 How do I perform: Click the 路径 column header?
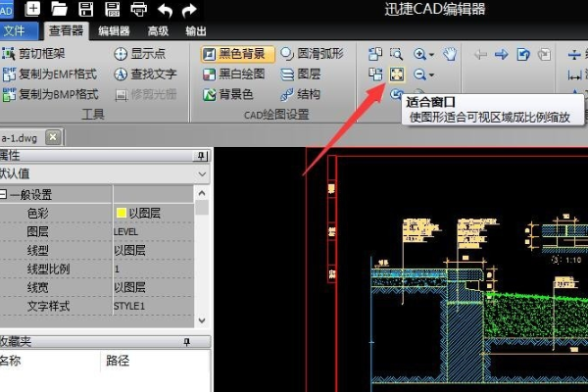coord(118,361)
